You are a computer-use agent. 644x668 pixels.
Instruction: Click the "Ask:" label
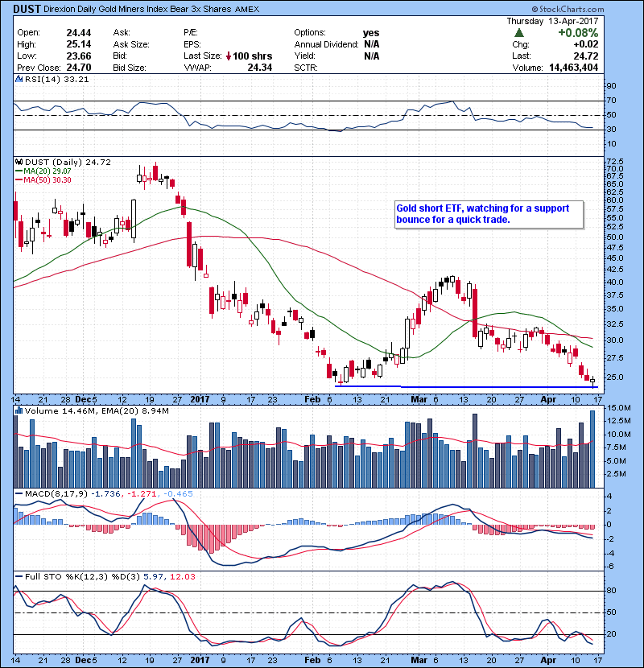coord(122,33)
